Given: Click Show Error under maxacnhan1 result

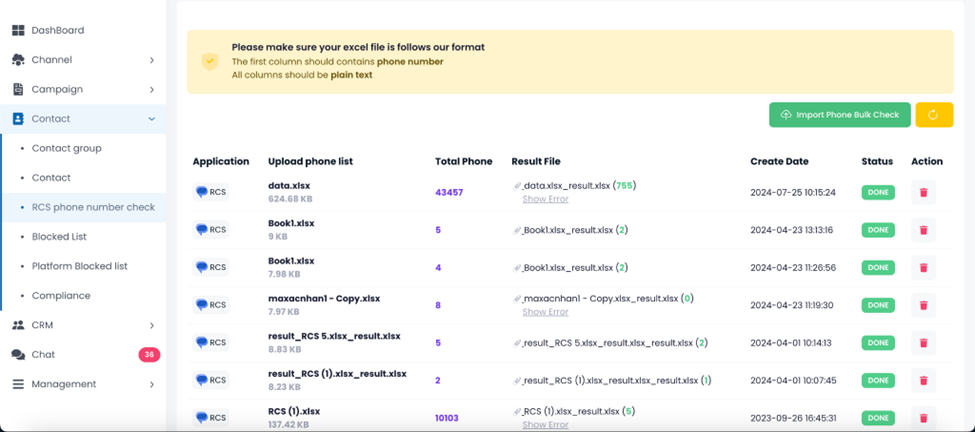Looking at the screenshot, I should [545, 312].
